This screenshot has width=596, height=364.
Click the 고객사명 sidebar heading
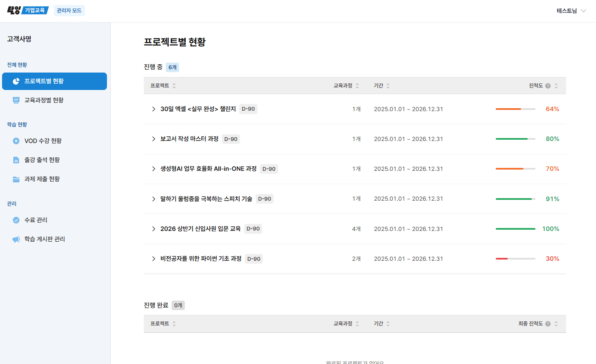tap(19, 39)
